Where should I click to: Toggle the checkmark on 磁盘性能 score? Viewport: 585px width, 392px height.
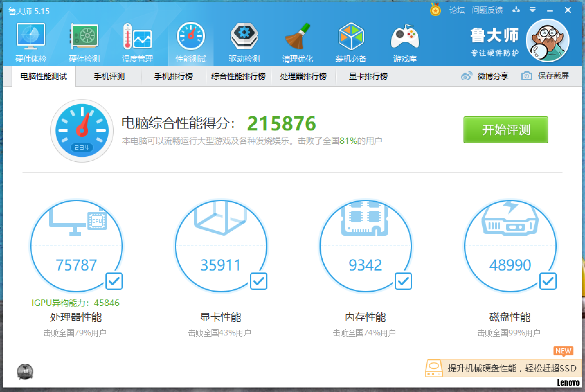[548, 282]
